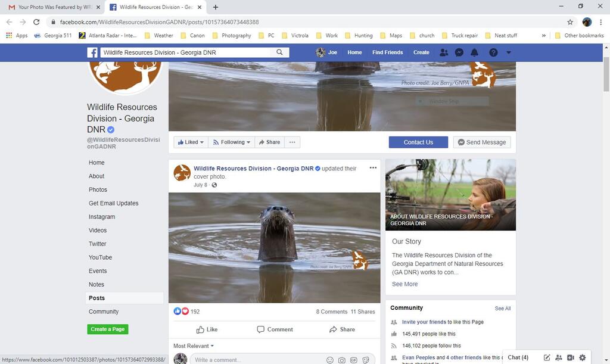610x364 pixels.
Task: Like the cover photo post
Action: coord(207,330)
